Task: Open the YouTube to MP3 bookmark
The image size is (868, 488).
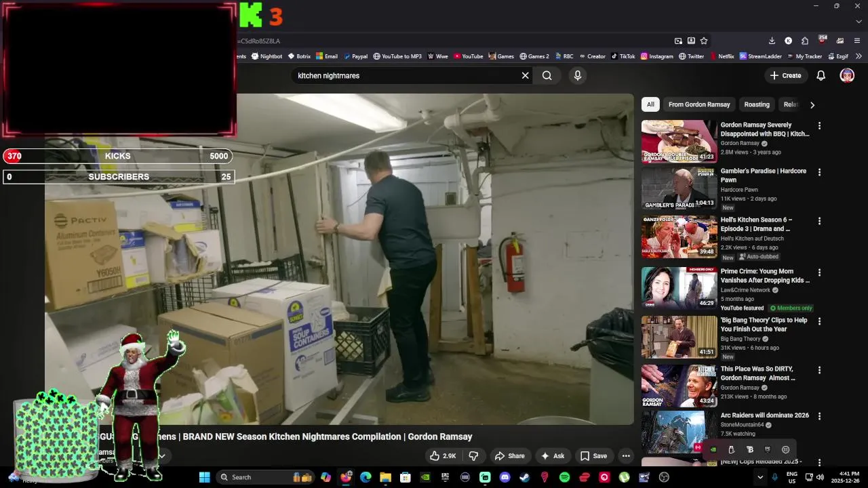Action: (x=397, y=56)
